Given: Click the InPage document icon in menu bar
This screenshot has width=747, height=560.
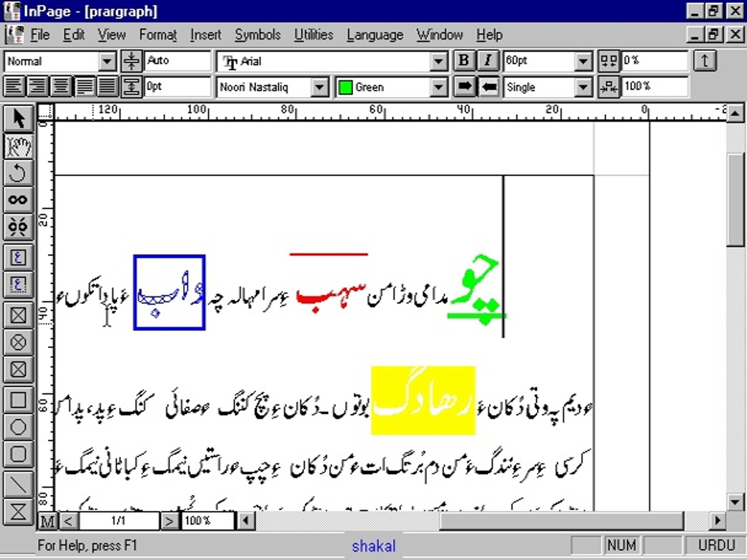Looking at the screenshot, I should [x=14, y=35].
